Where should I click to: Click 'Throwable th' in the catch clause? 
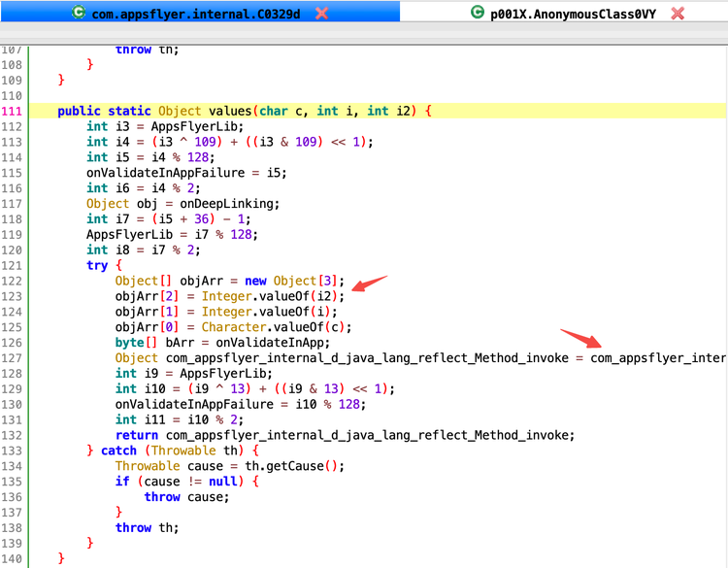click(194, 451)
